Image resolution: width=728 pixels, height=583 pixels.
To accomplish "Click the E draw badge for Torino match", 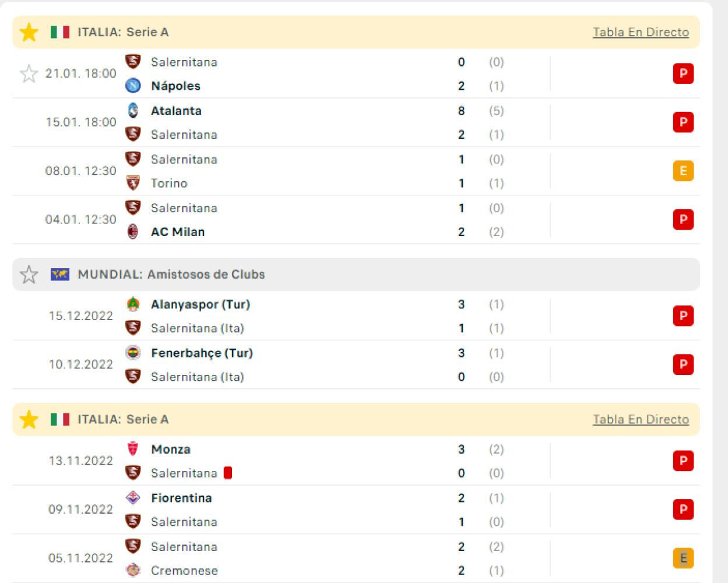I will 683,171.
